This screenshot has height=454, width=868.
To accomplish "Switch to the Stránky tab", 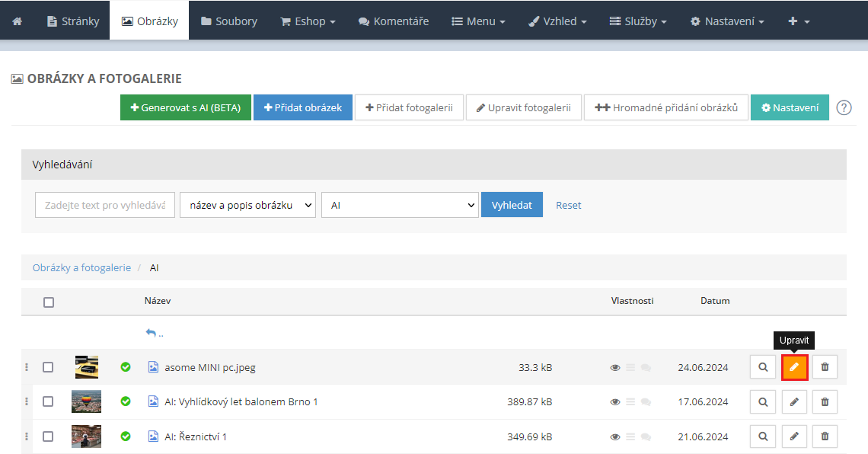I will 73,21.
